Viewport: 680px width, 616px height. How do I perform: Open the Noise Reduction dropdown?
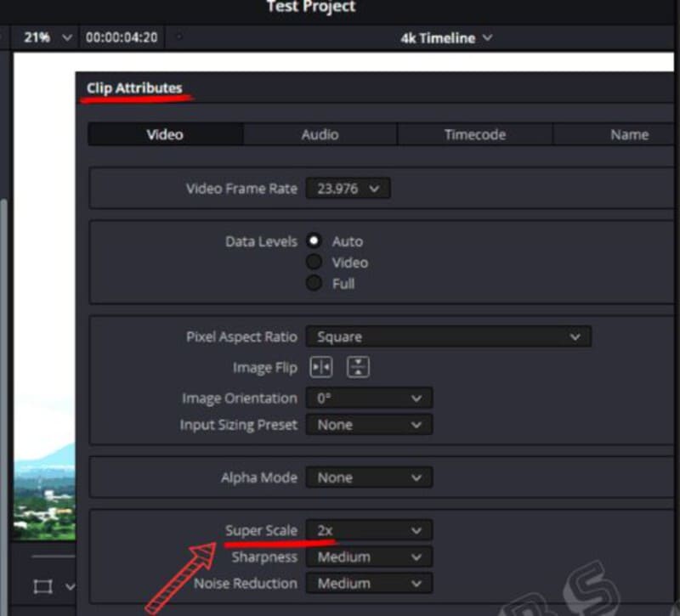coord(369,584)
